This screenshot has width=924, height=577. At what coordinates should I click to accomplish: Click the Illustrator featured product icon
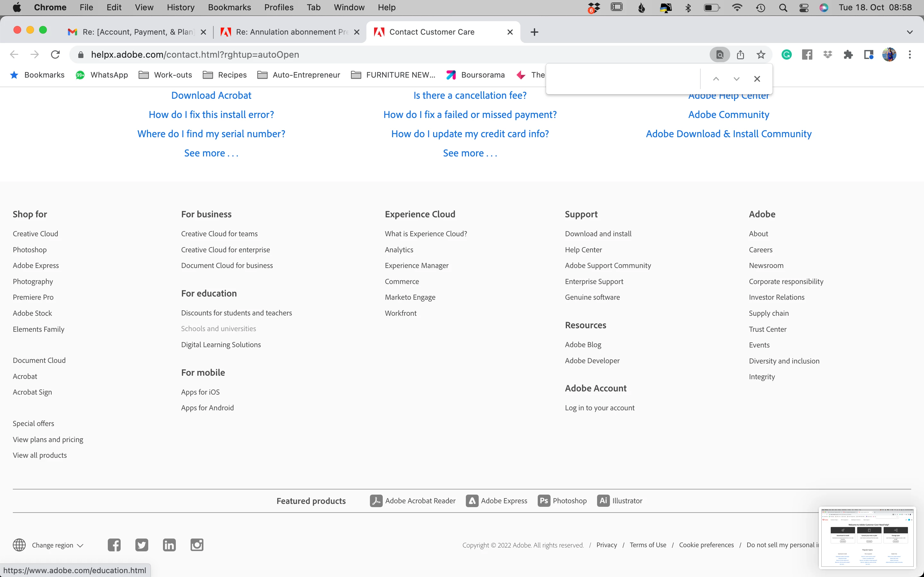point(603,501)
